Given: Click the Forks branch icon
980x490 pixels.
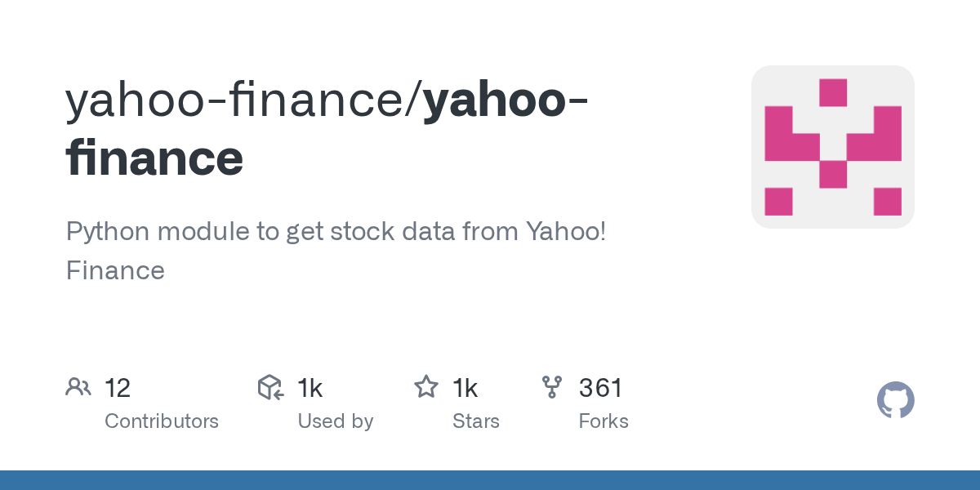Looking at the screenshot, I should coord(552,387).
